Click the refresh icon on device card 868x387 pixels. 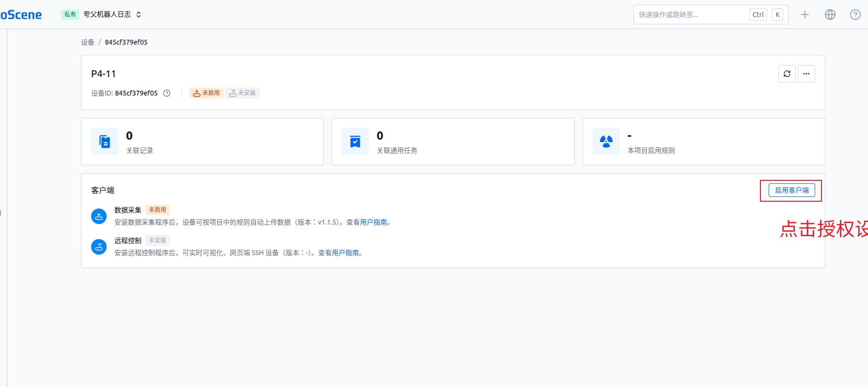(x=787, y=74)
